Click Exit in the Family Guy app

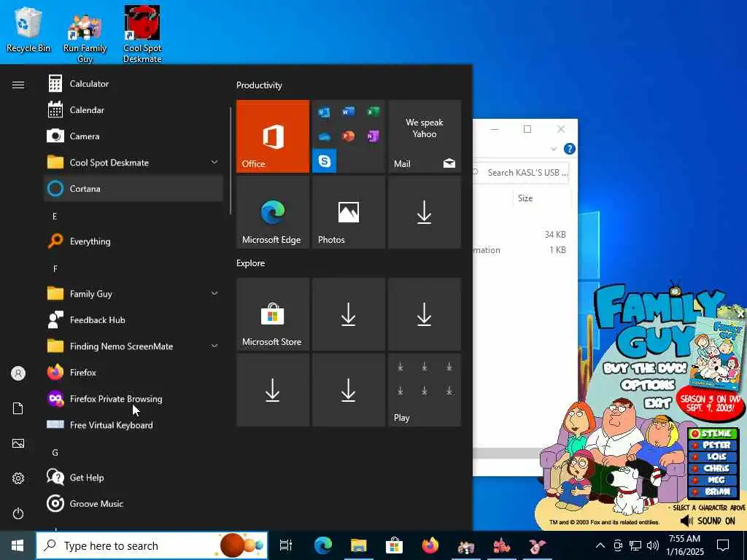click(658, 402)
